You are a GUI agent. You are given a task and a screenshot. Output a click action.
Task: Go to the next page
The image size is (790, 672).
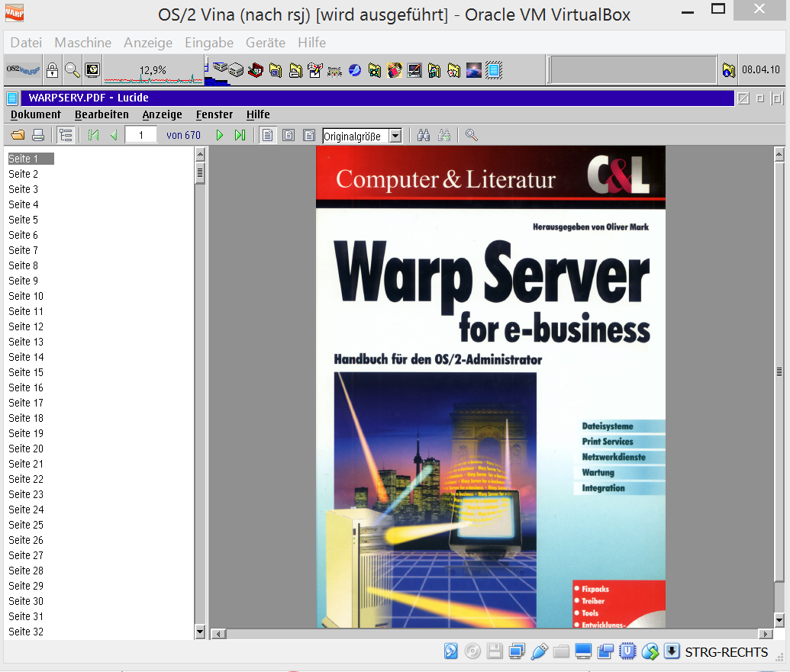[x=219, y=136]
